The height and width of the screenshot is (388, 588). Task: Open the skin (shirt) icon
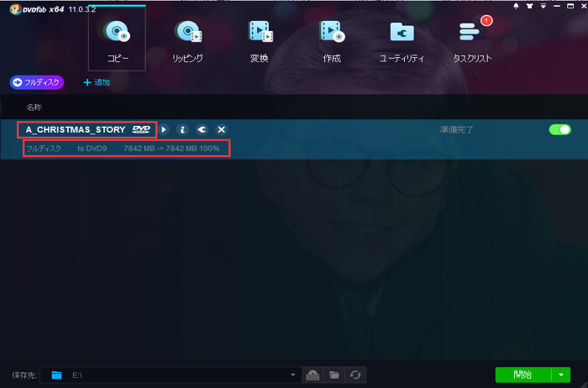[x=529, y=6]
